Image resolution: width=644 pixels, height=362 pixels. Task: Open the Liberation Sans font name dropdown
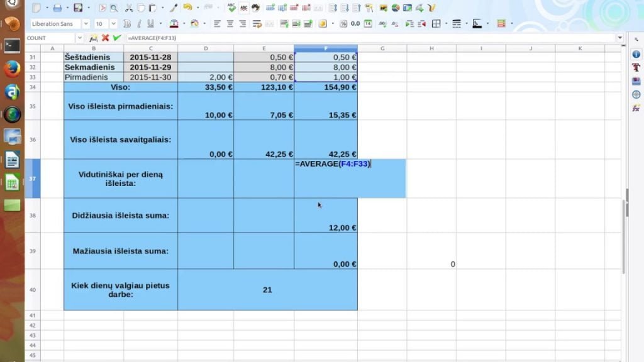point(86,24)
